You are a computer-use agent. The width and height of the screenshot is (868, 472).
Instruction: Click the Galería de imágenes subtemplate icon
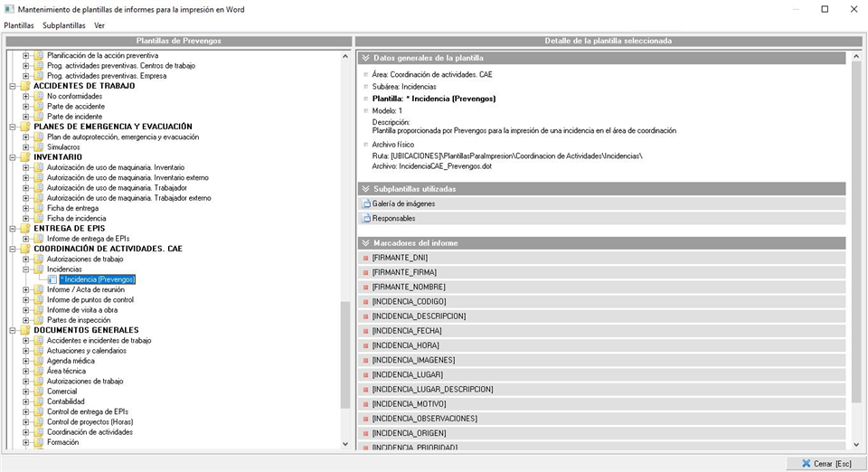coord(366,204)
